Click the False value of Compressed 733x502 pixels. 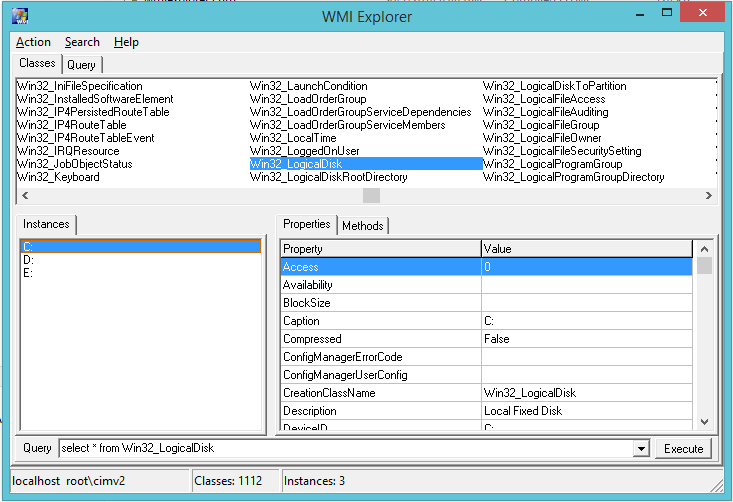587,339
